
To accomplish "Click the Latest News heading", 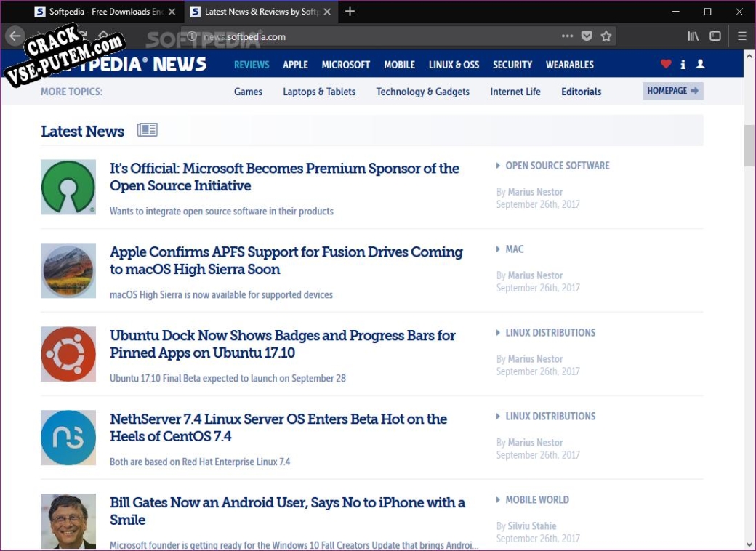I will tap(82, 131).
